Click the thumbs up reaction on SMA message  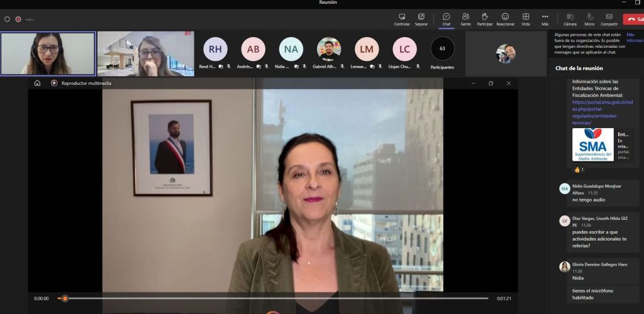(577, 170)
